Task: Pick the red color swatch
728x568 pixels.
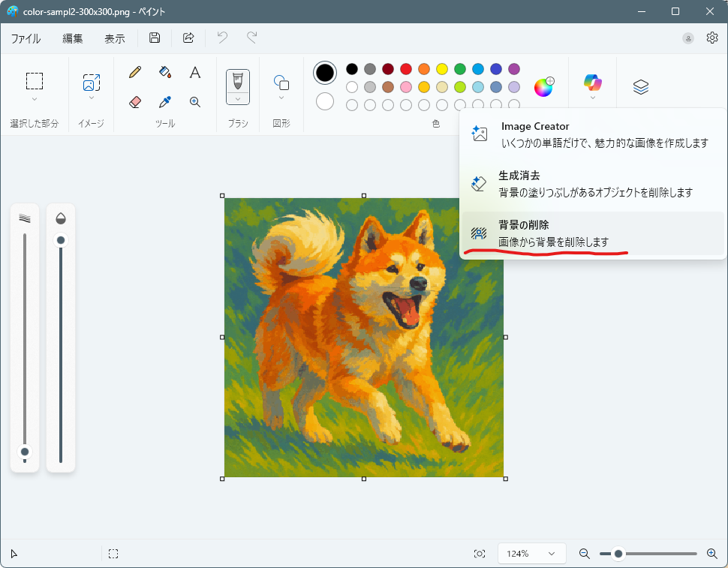Action: point(406,69)
